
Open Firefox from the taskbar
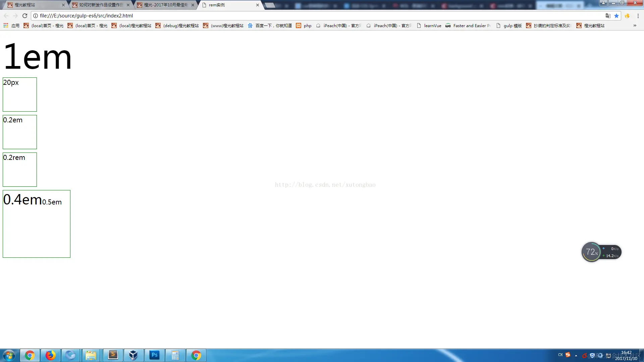[x=50, y=355]
